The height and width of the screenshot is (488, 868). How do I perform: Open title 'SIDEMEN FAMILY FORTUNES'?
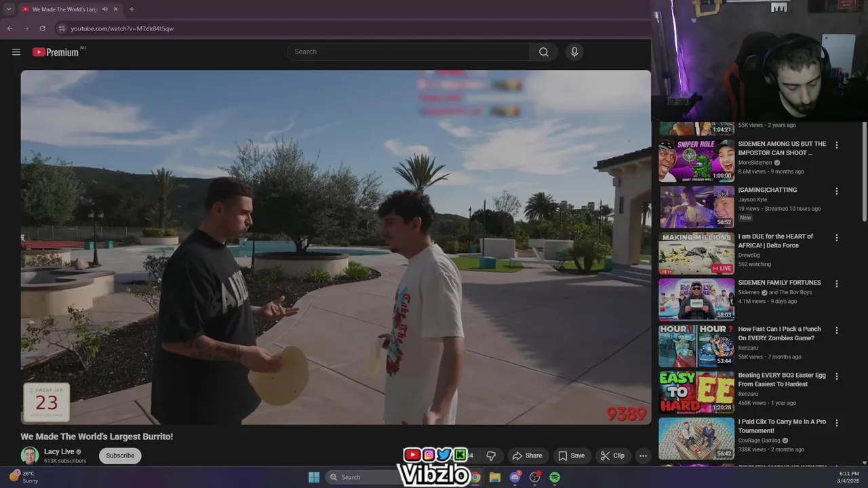[x=779, y=283]
